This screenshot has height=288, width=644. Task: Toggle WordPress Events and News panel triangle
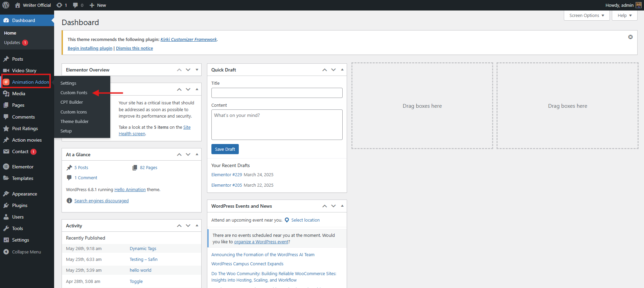[x=342, y=206]
